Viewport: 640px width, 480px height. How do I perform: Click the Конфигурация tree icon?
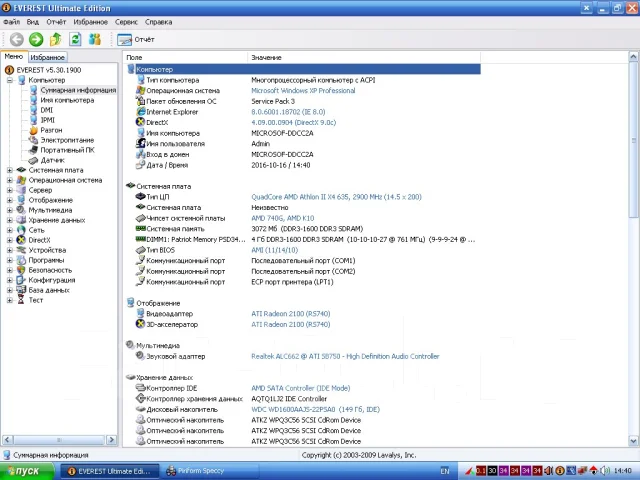tap(21, 280)
